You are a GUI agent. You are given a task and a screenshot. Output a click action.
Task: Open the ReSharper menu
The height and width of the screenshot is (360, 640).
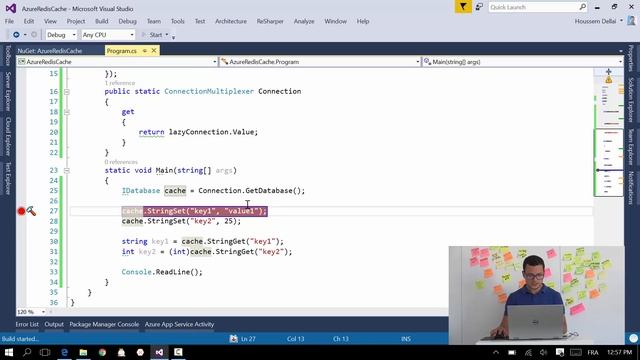click(270, 21)
